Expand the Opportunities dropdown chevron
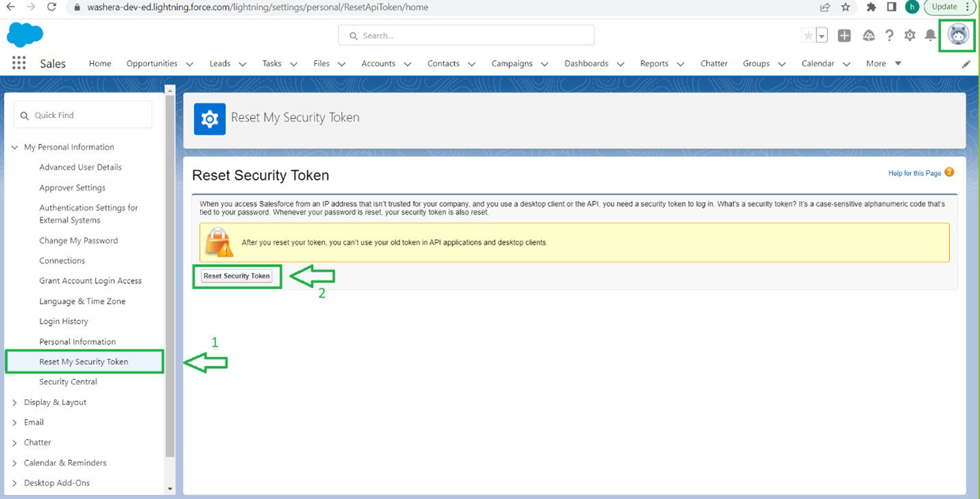Screen dimensions: 980x499 click(x=190, y=64)
